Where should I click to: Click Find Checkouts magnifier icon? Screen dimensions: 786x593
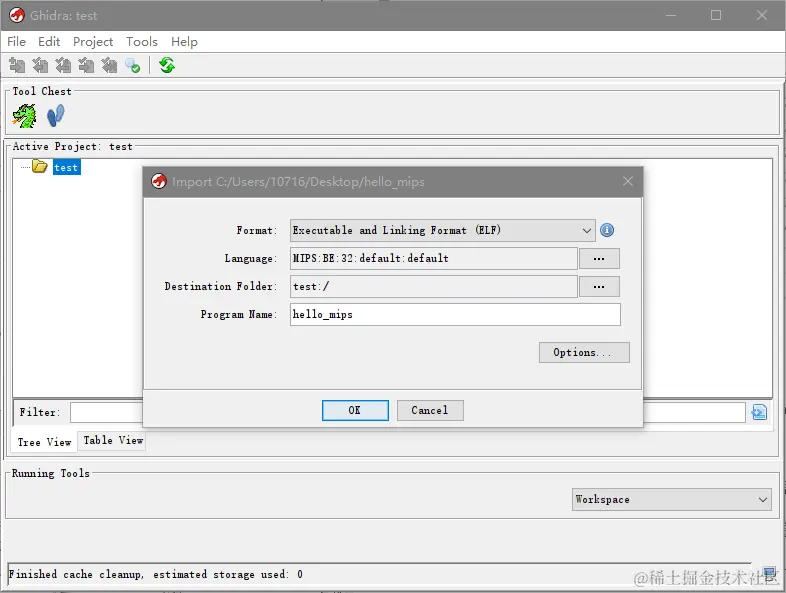pyautogui.click(x=133, y=66)
